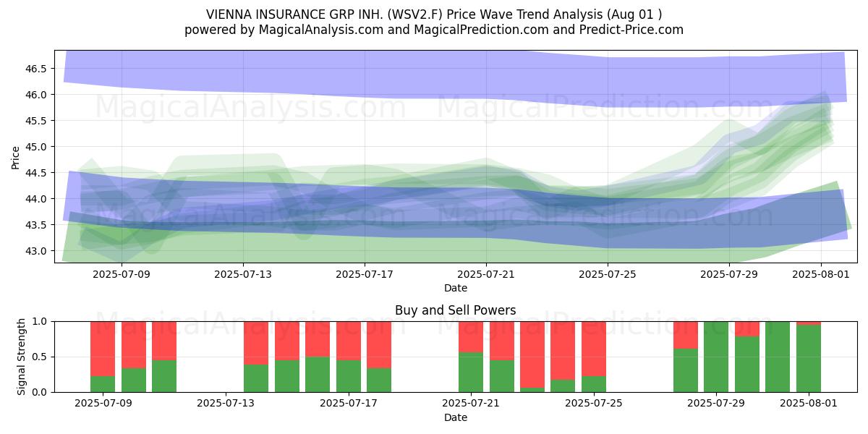
Task: Click the 'Date' label under the signal bars chart
Action: pos(456,417)
